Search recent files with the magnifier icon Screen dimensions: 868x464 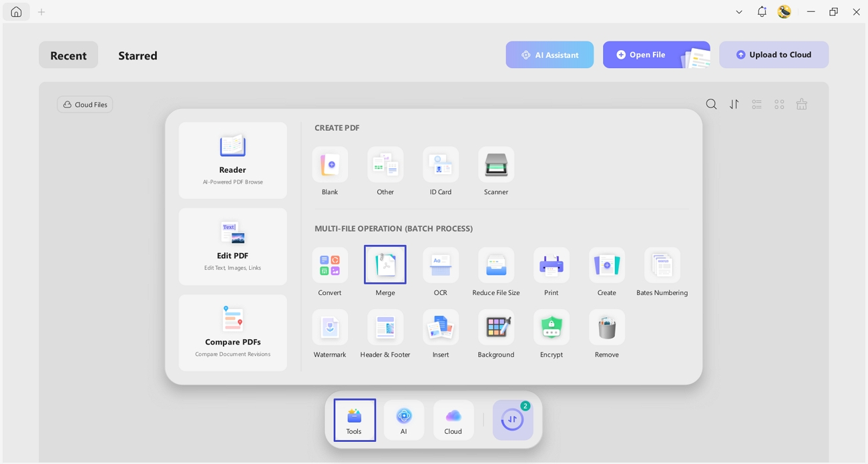(712, 104)
